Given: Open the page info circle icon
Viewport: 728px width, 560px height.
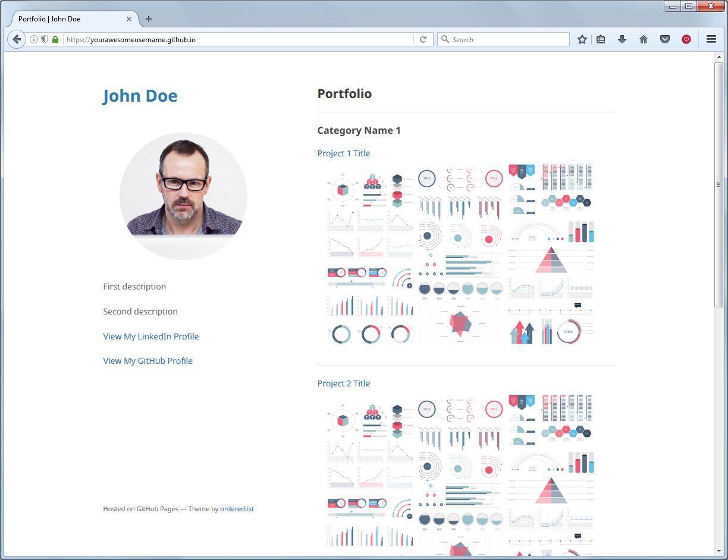Looking at the screenshot, I should click(x=33, y=39).
